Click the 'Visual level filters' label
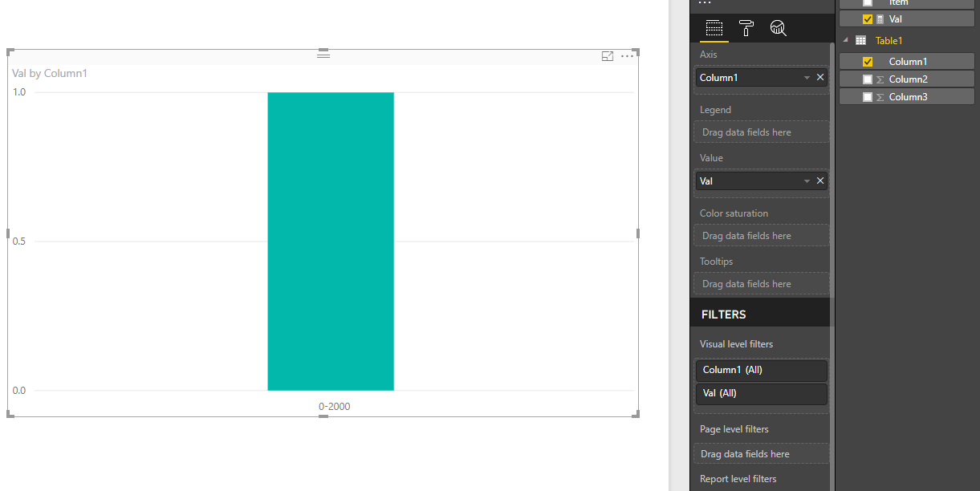This screenshot has height=491, width=980. pyautogui.click(x=736, y=344)
